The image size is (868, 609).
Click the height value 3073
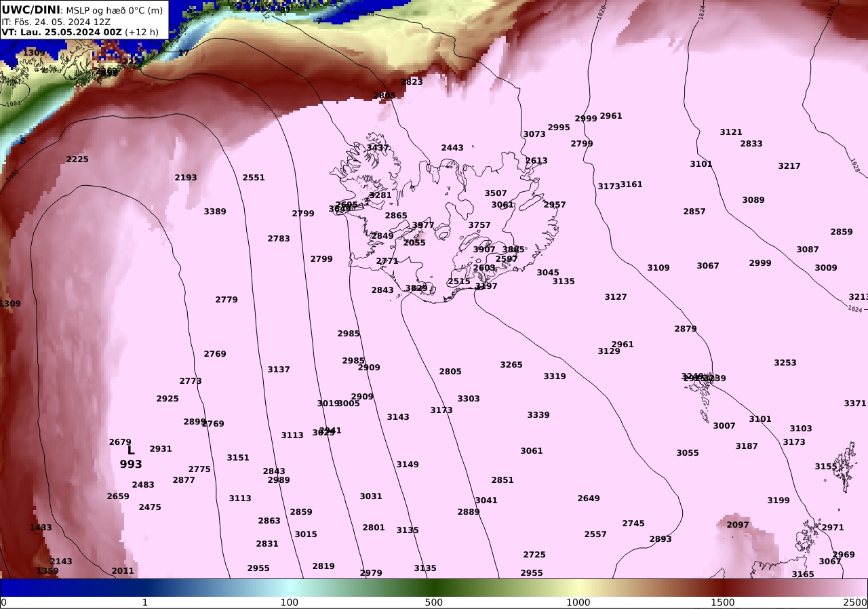point(534,134)
